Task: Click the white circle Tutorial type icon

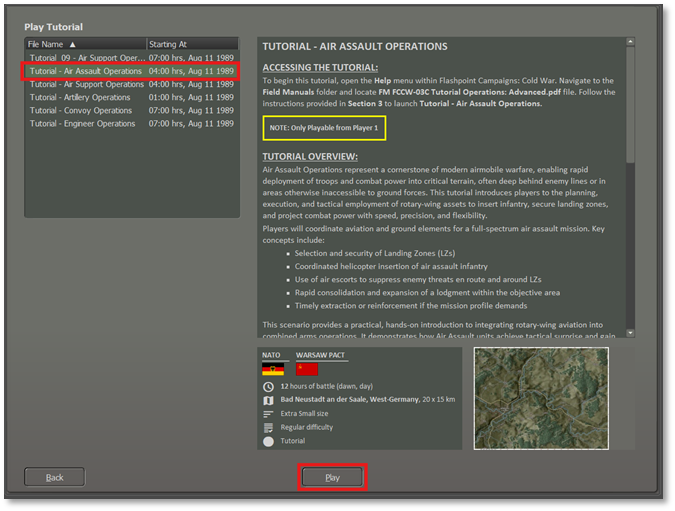Action: click(x=268, y=441)
